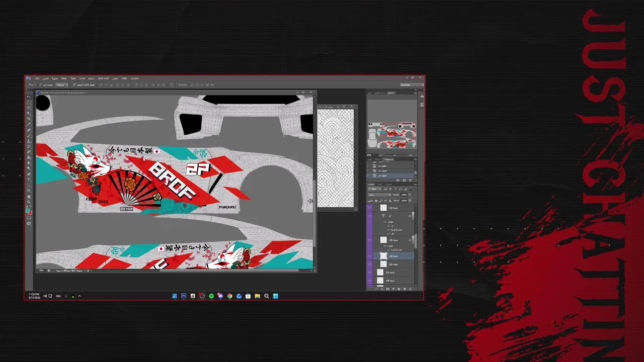This screenshot has height=362, width=644.
Task: Select the Hand tool
Action: pyautogui.click(x=29, y=197)
